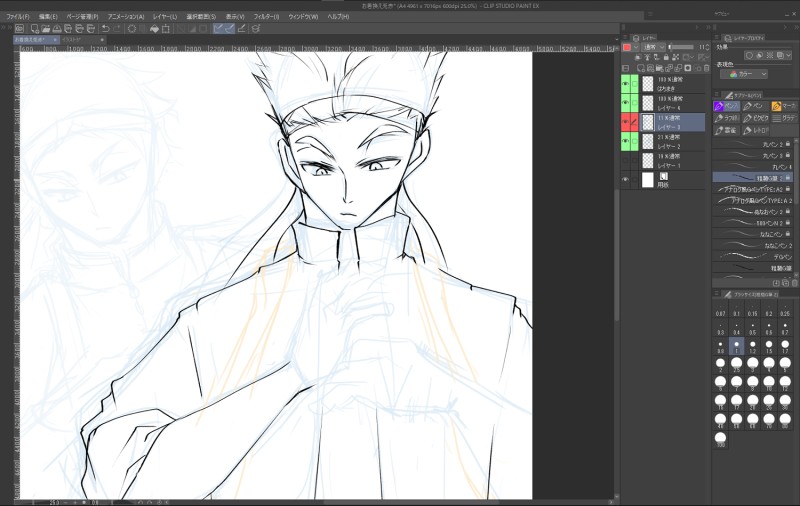Click the Undo arrow in the toolbar
The height and width of the screenshot is (506, 800).
pyautogui.click(x=105, y=29)
